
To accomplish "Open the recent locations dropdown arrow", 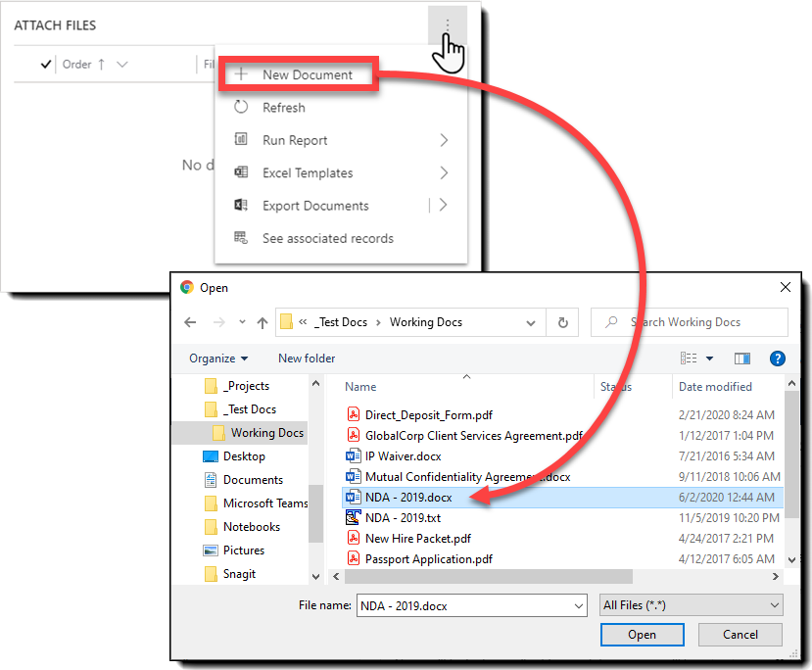I will (242, 322).
